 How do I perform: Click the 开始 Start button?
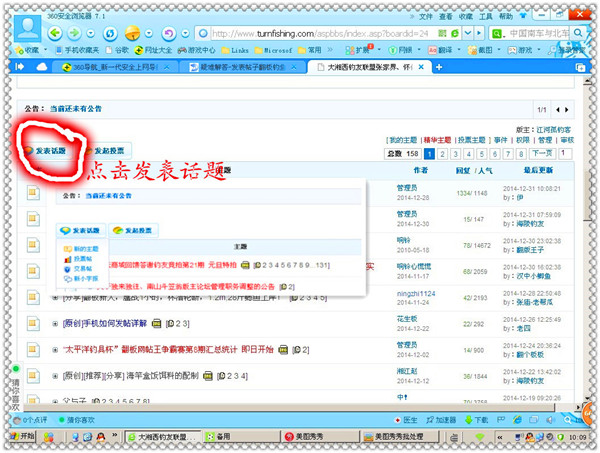tap(23, 436)
